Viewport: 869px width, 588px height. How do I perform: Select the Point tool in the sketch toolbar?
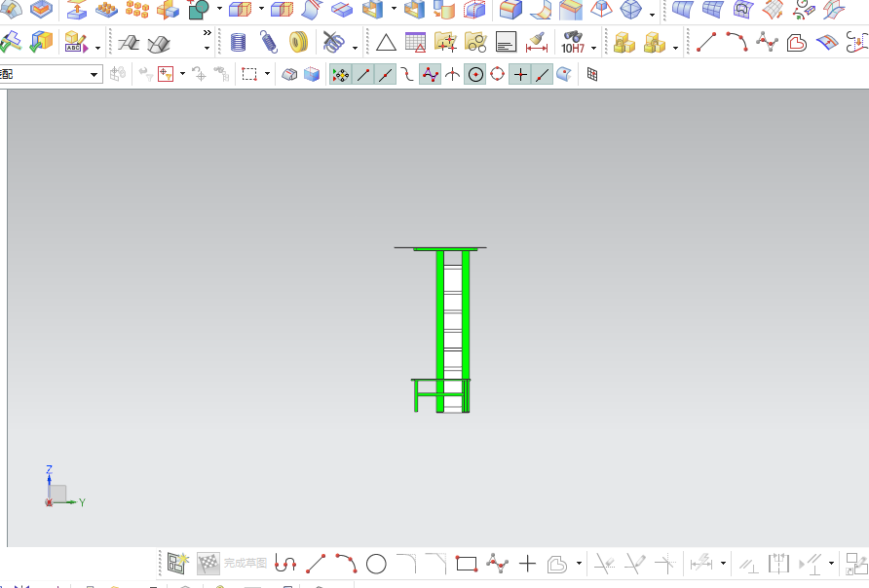coord(527,565)
